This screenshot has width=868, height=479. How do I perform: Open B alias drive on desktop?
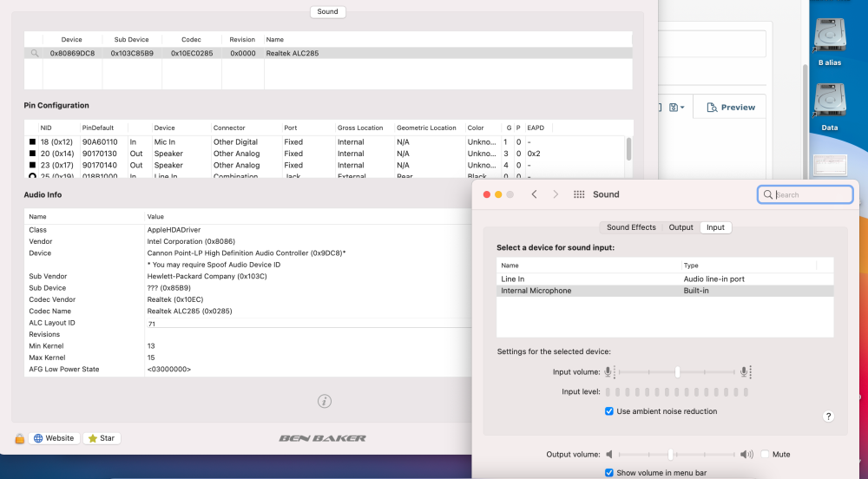[829, 42]
